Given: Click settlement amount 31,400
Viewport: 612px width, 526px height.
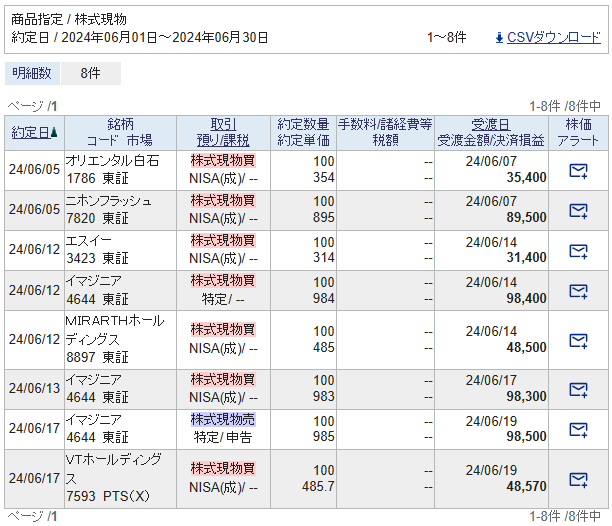Looking at the screenshot, I should click(526, 258).
